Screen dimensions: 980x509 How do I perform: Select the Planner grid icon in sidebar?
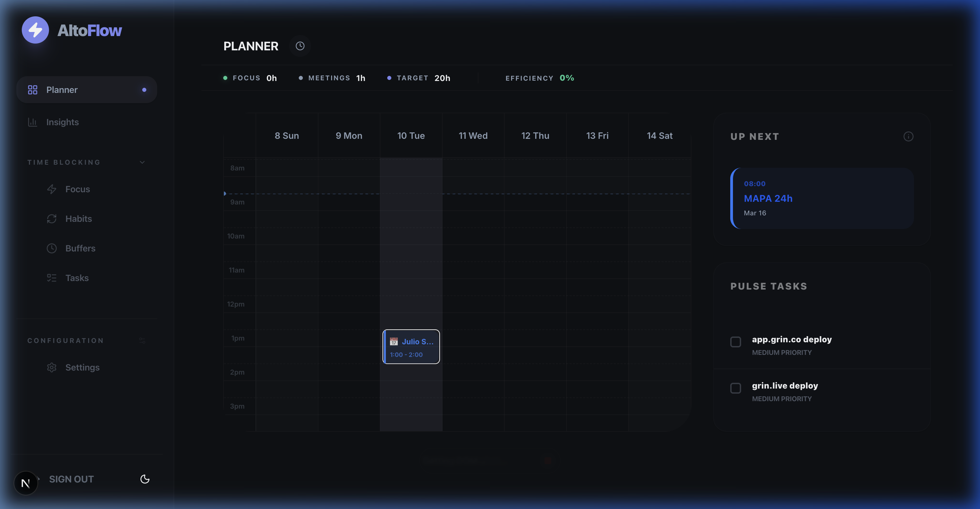tap(33, 90)
